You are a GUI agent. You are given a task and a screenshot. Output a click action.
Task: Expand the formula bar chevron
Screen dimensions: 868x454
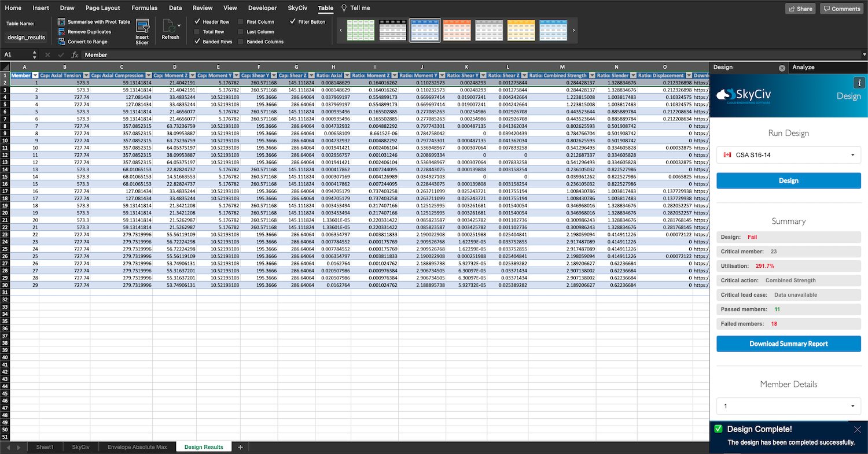[x=864, y=55]
